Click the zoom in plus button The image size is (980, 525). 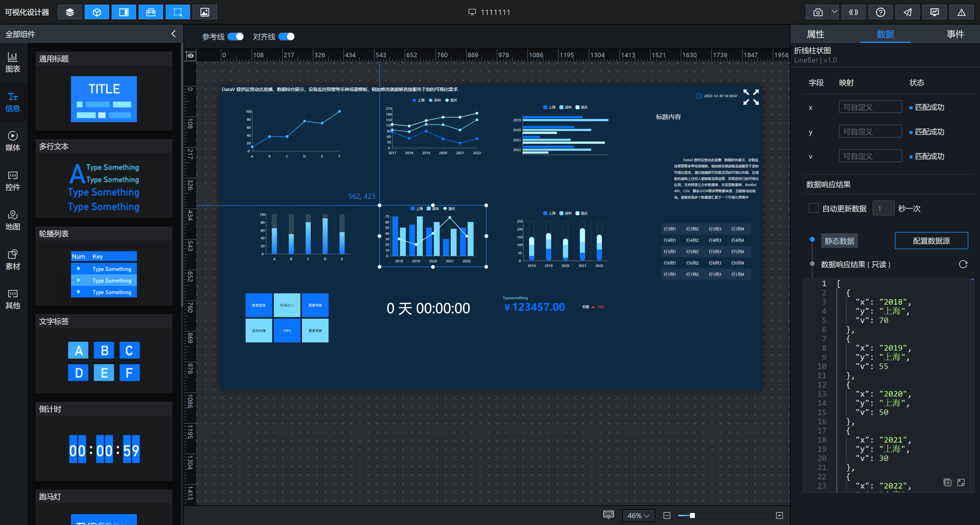(779, 515)
